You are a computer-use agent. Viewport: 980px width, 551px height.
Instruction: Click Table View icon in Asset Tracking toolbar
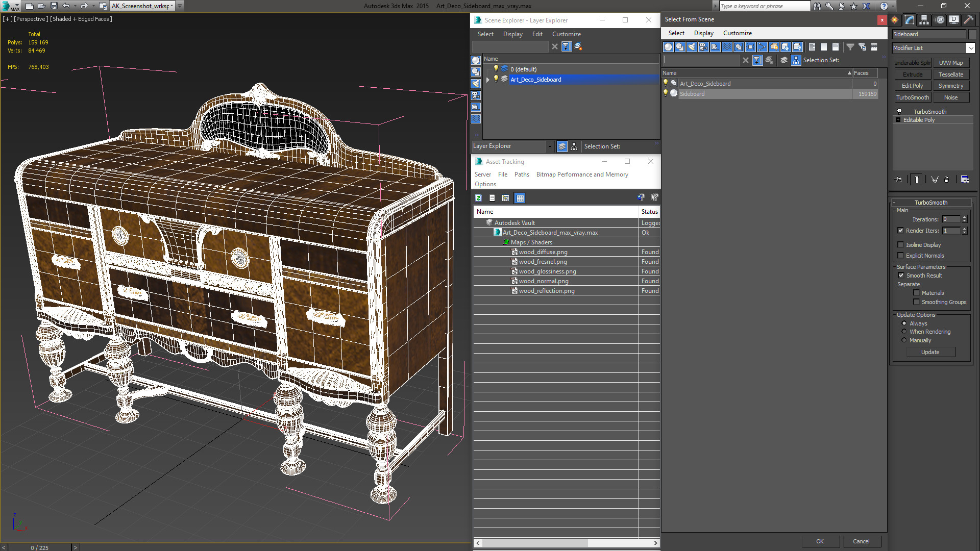[520, 198]
